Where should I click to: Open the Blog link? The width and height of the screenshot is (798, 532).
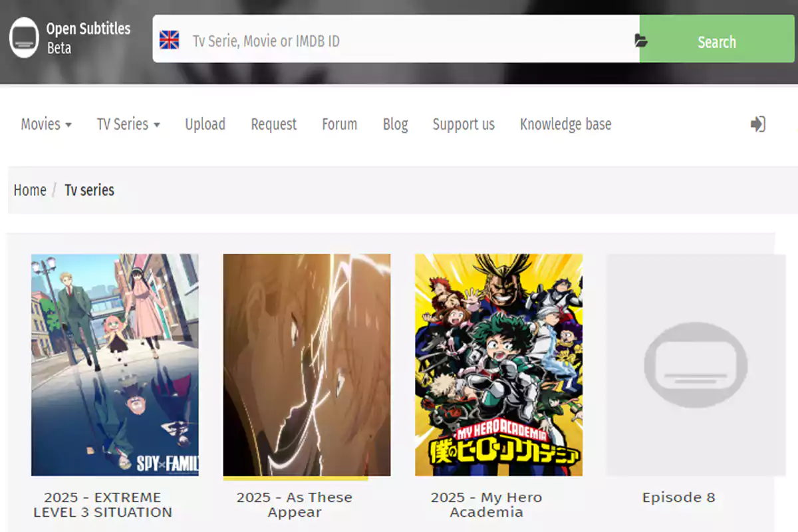point(395,124)
